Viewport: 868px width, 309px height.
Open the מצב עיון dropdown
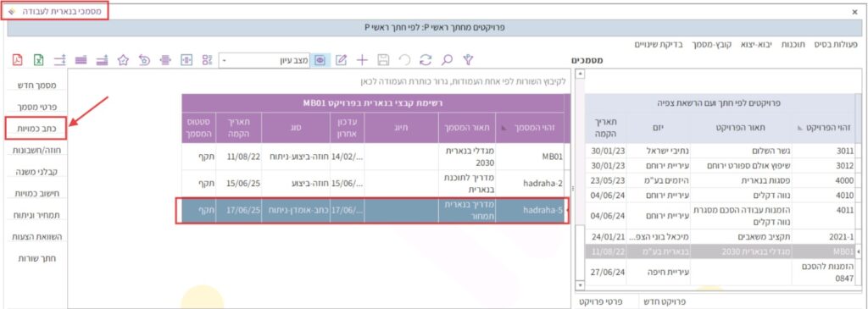point(264,60)
